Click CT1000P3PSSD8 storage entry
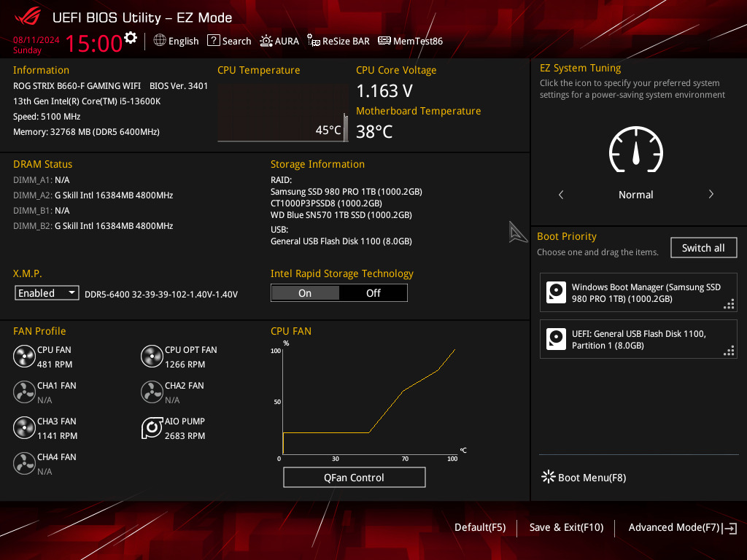This screenshot has height=560, width=747. [x=326, y=203]
